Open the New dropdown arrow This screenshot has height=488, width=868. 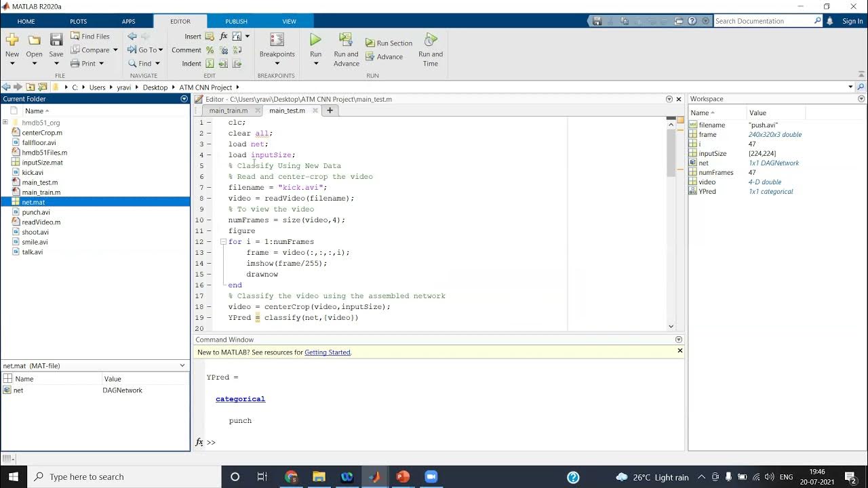tap(12, 64)
